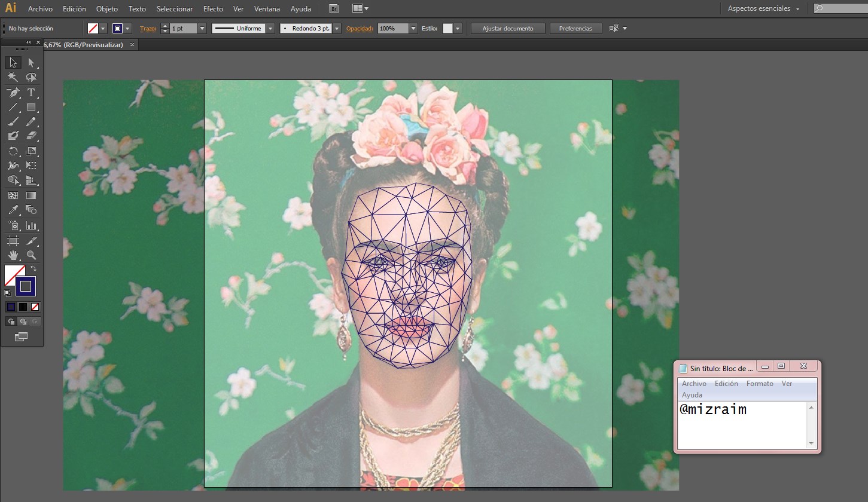
Task: Open the Estilo graphic style dropdown
Action: click(x=458, y=28)
